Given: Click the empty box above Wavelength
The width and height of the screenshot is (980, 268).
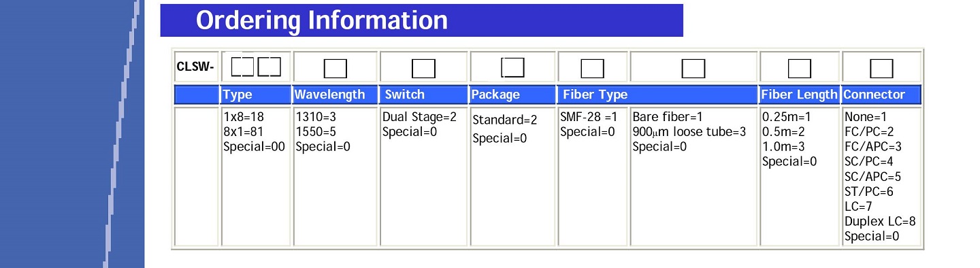Looking at the screenshot, I should (335, 68).
